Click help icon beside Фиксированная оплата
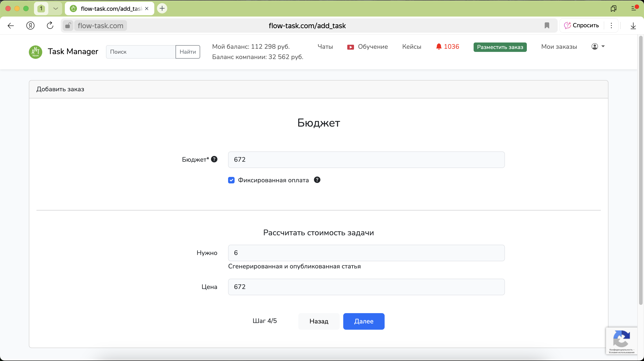The height and width of the screenshot is (361, 644). pyautogui.click(x=317, y=180)
